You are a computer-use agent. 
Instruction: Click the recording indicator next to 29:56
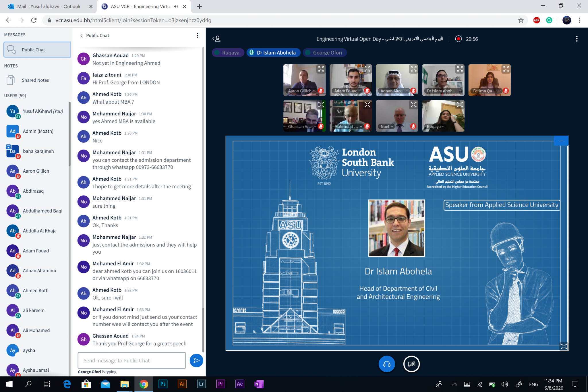click(x=459, y=39)
